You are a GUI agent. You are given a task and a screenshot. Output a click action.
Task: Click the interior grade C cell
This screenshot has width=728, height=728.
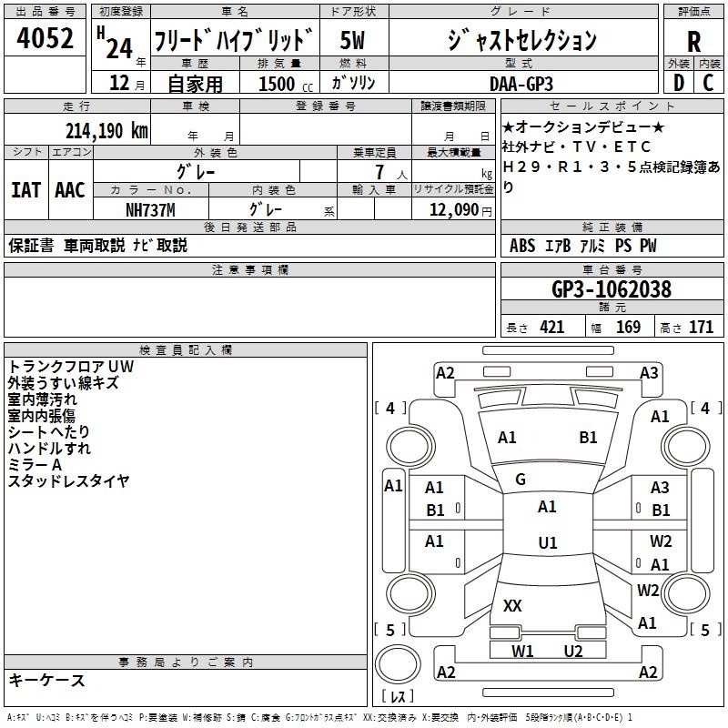(708, 82)
